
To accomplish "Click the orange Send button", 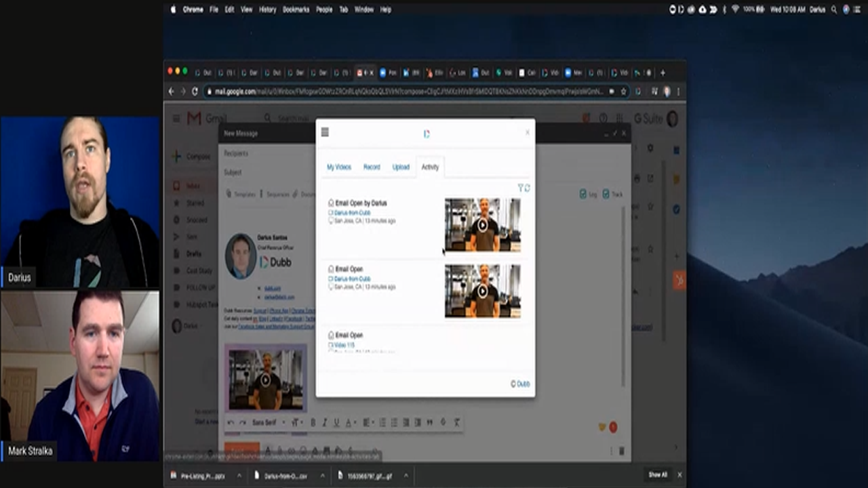I will pyautogui.click(x=242, y=450).
